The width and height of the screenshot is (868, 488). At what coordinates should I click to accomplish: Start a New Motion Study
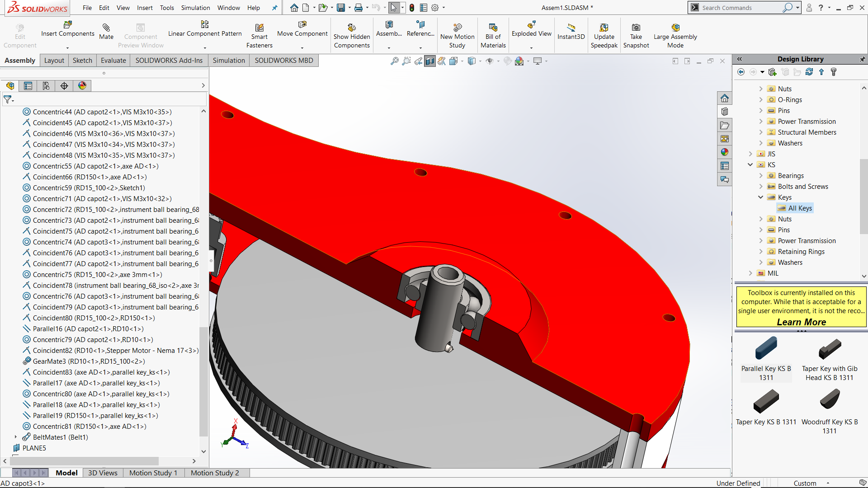(457, 28)
